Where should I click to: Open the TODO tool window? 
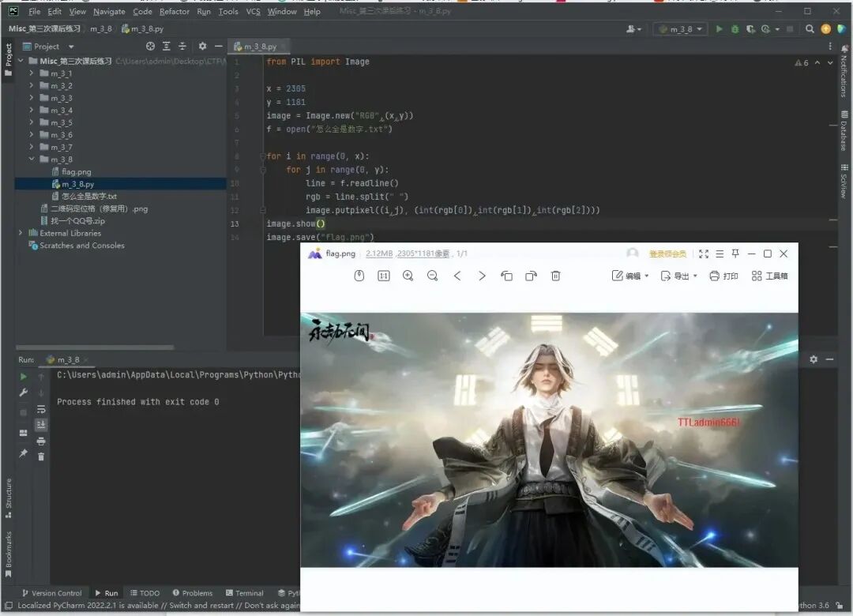click(145, 592)
